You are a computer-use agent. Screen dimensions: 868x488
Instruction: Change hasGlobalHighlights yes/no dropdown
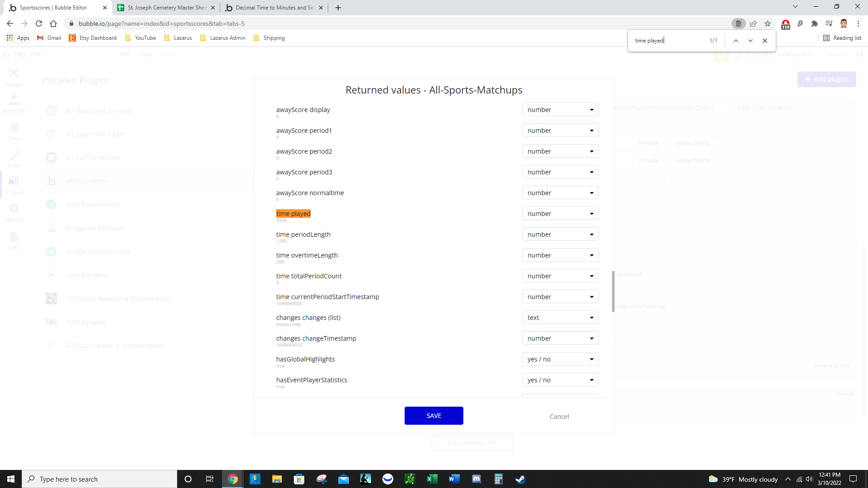[x=560, y=359]
